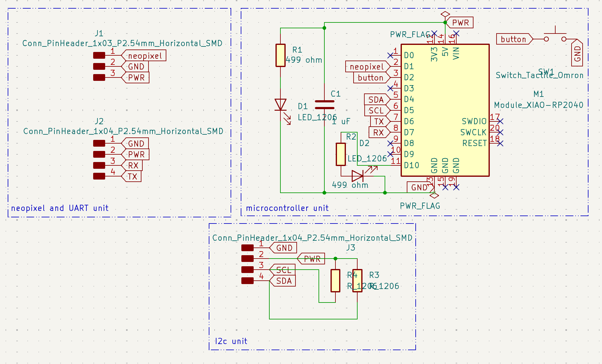Select the GND label on J2 pin 1

135,144
